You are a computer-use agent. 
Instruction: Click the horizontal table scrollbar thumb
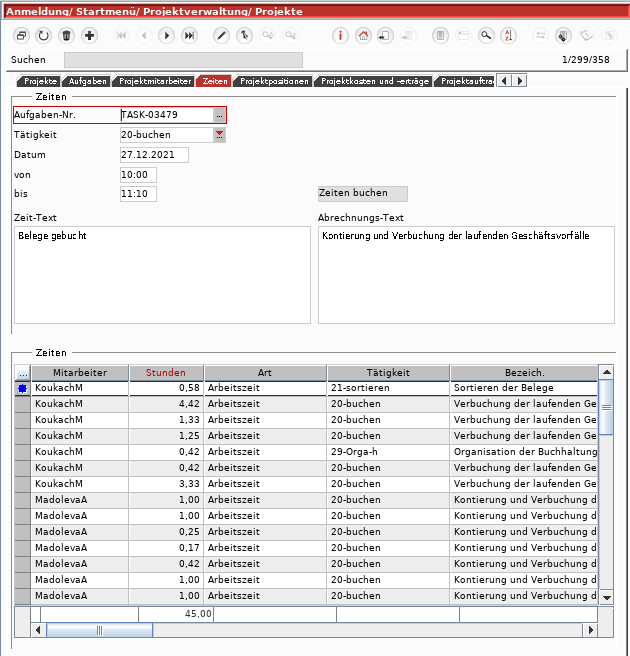tap(99, 630)
